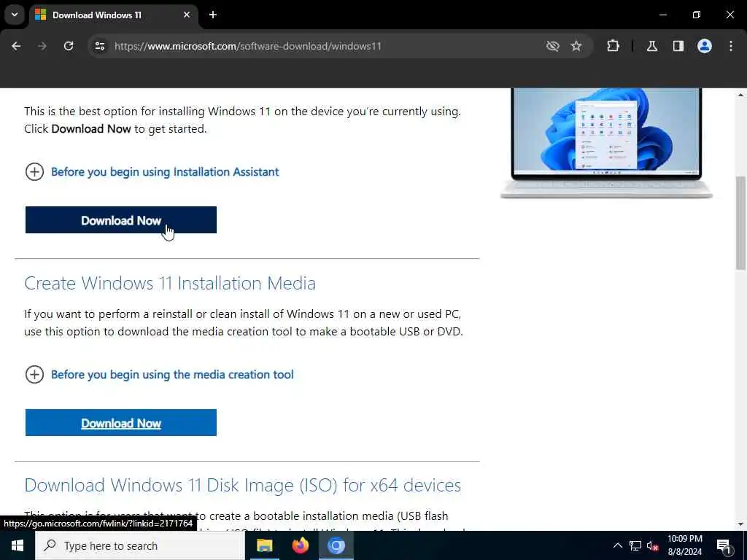
Task: Open the notification center
Action: 724,545
